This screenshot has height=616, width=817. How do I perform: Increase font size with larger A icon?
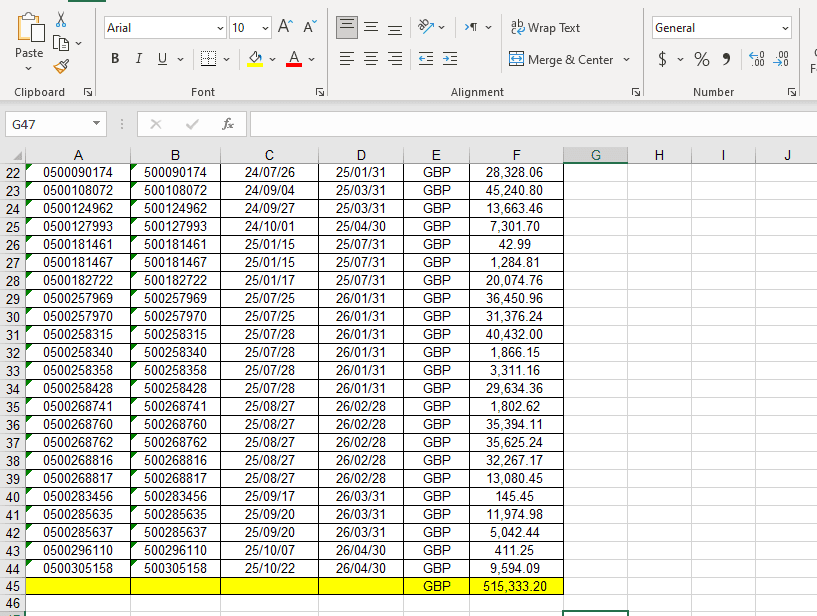[286, 28]
